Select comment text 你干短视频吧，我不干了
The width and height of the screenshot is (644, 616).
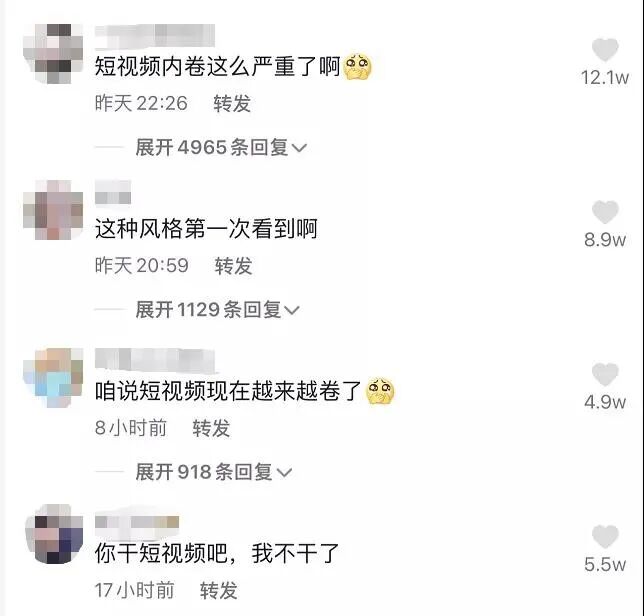(216, 553)
